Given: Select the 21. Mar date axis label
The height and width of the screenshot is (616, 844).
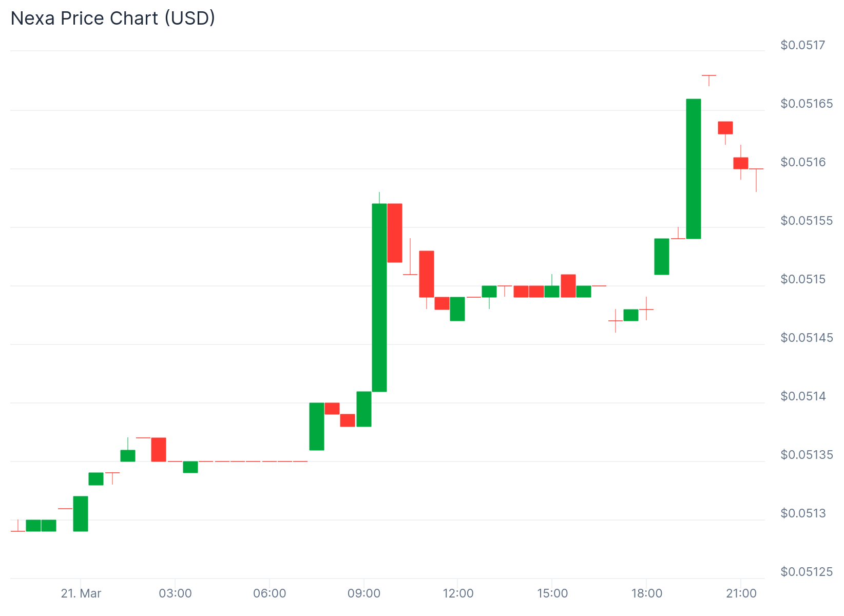Looking at the screenshot, I should pyautogui.click(x=81, y=594).
